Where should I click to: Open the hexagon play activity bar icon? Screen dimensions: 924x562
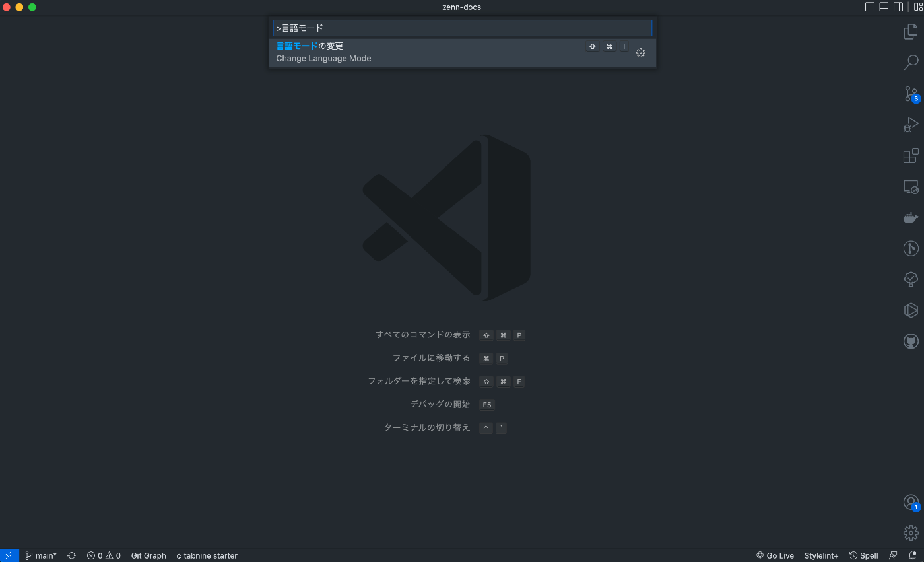[911, 310]
